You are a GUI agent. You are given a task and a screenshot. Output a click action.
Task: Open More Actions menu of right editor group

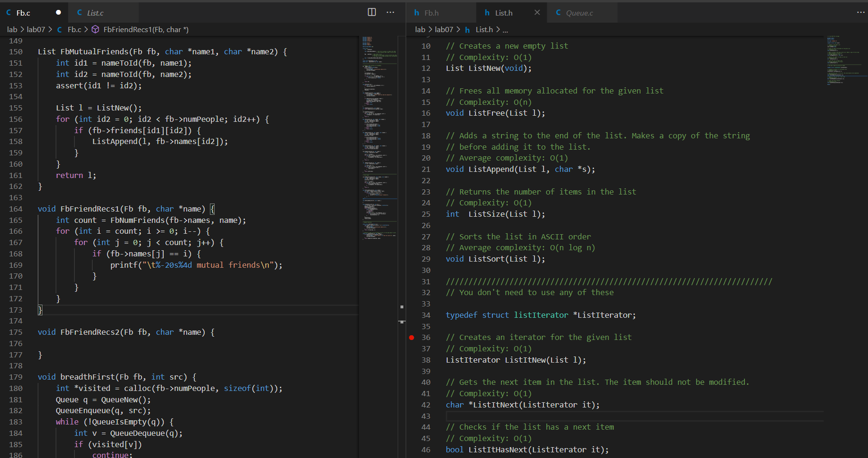pyautogui.click(x=860, y=12)
